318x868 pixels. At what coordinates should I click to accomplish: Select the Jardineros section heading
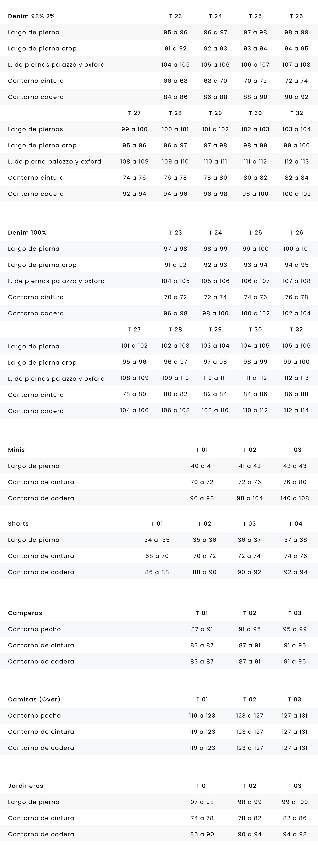(26, 786)
